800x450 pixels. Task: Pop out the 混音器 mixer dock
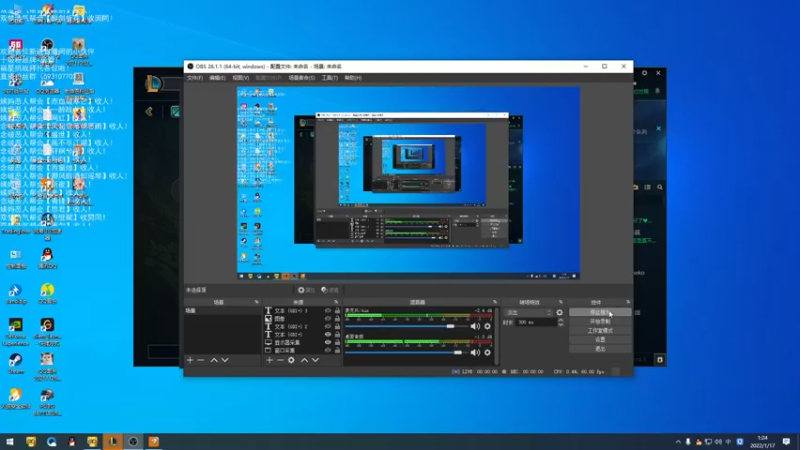(494, 302)
